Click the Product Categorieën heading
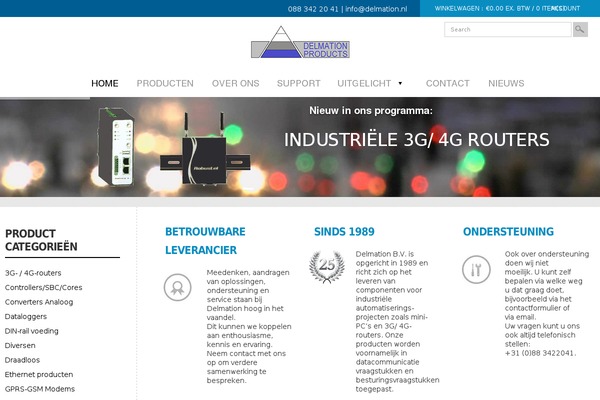The image size is (600, 400). (x=41, y=240)
